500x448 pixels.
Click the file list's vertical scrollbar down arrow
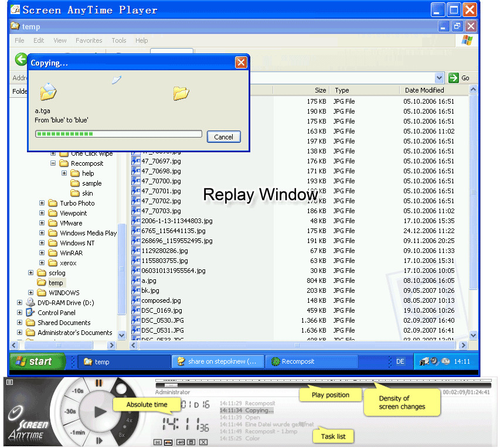[x=473, y=335]
